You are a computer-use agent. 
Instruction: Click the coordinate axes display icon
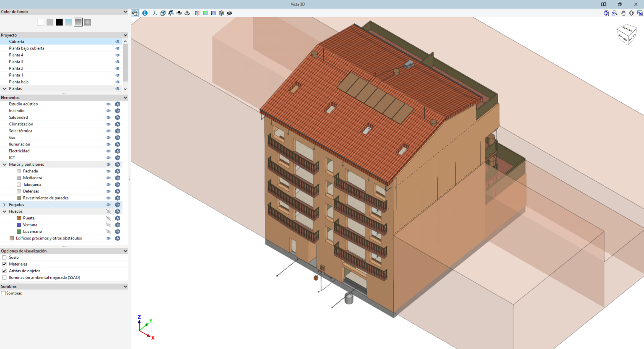(154, 13)
